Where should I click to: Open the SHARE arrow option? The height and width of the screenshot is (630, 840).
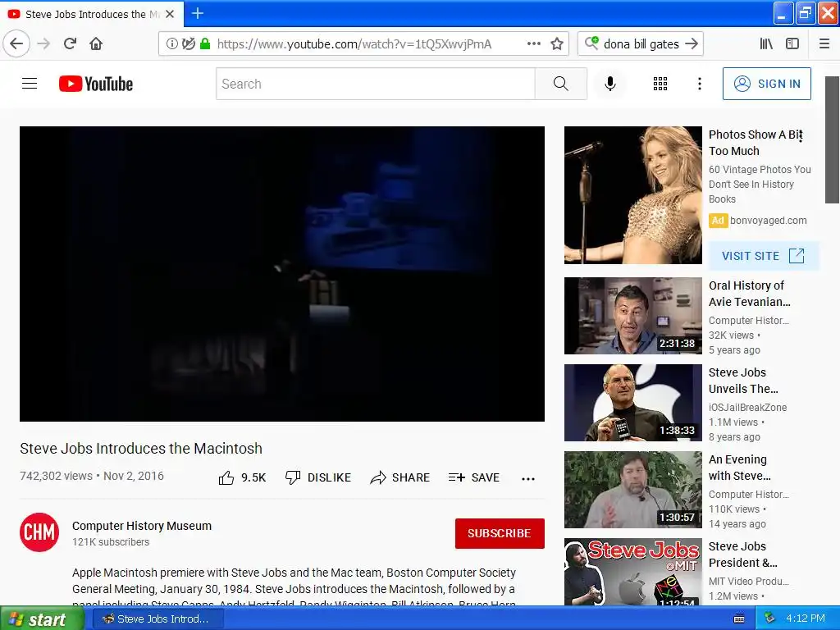pos(399,477)
